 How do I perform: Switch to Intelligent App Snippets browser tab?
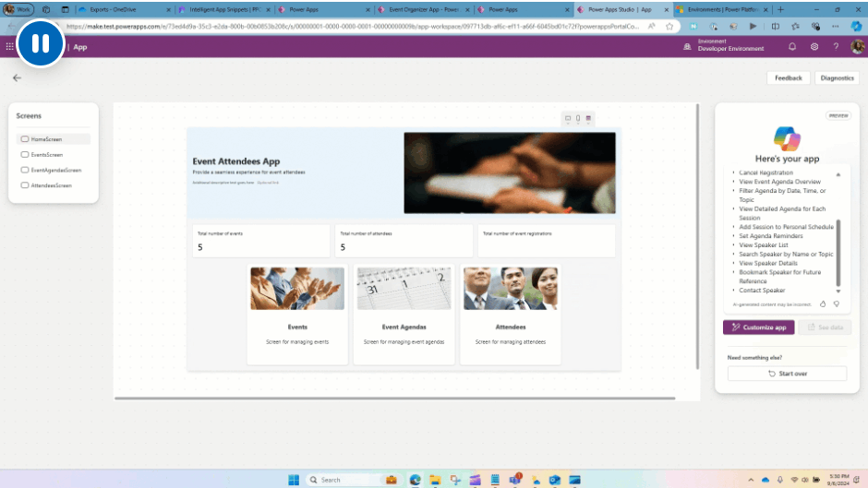[224, 9]
